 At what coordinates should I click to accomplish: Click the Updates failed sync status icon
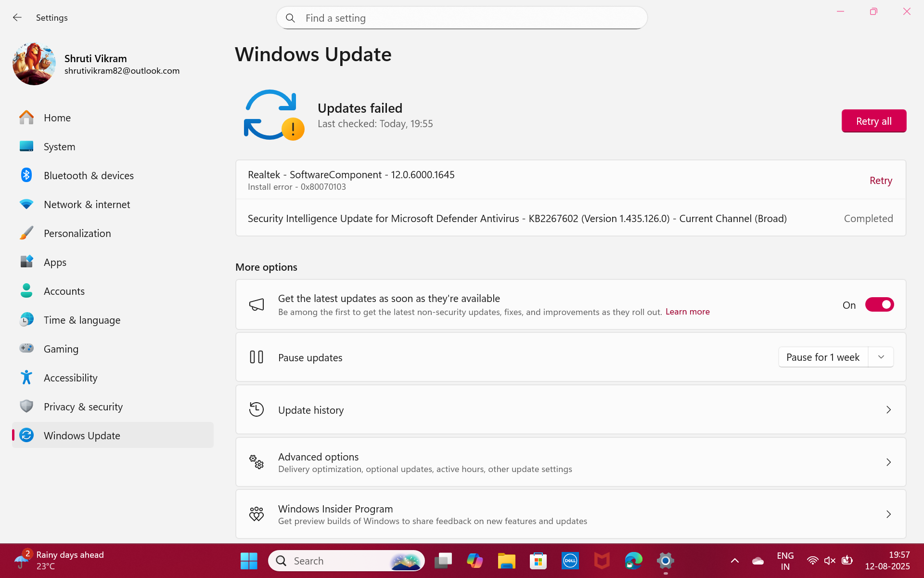tap(274, 115)
